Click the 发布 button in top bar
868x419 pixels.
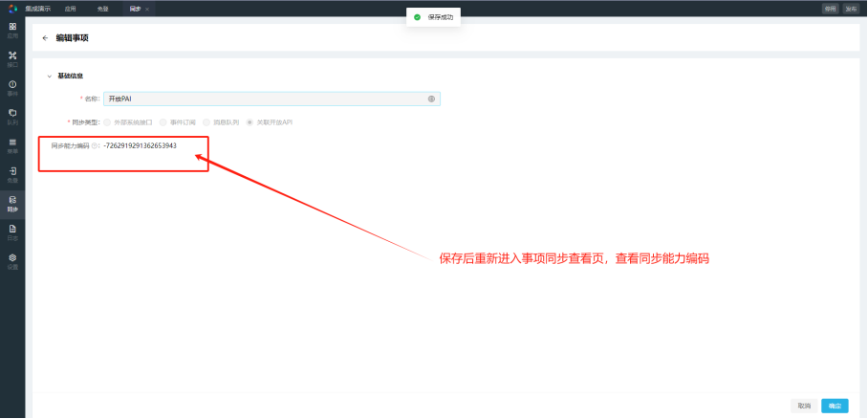point(850,9)
